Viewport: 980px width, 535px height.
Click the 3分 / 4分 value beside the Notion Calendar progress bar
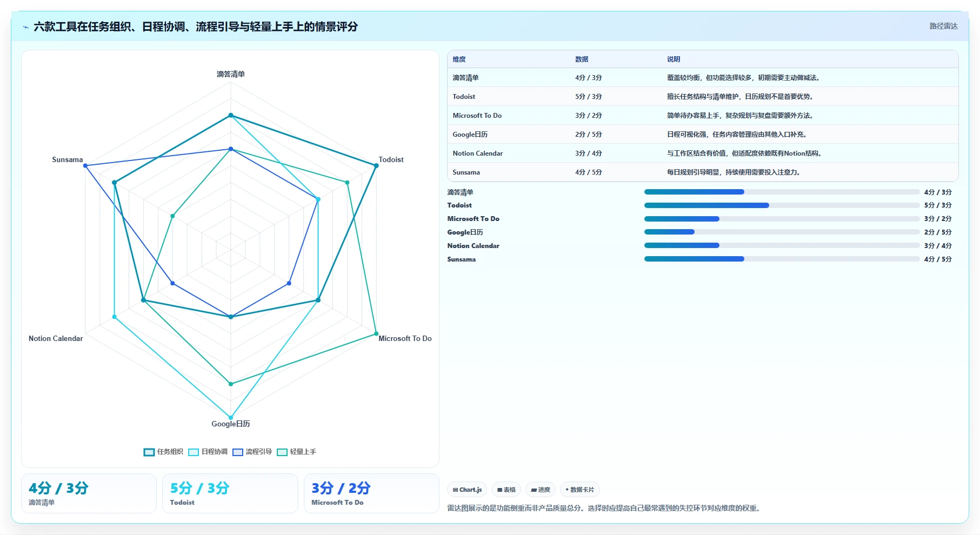(x=938, y=245)
